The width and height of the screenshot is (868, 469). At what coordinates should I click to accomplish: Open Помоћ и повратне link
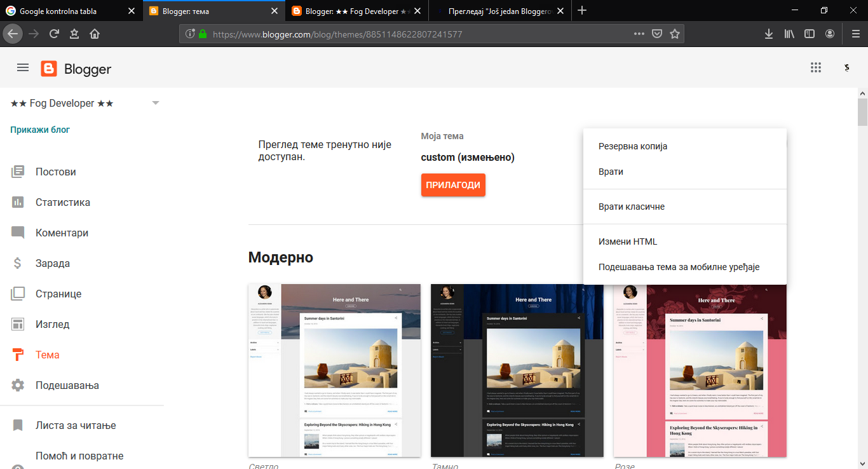79,456
